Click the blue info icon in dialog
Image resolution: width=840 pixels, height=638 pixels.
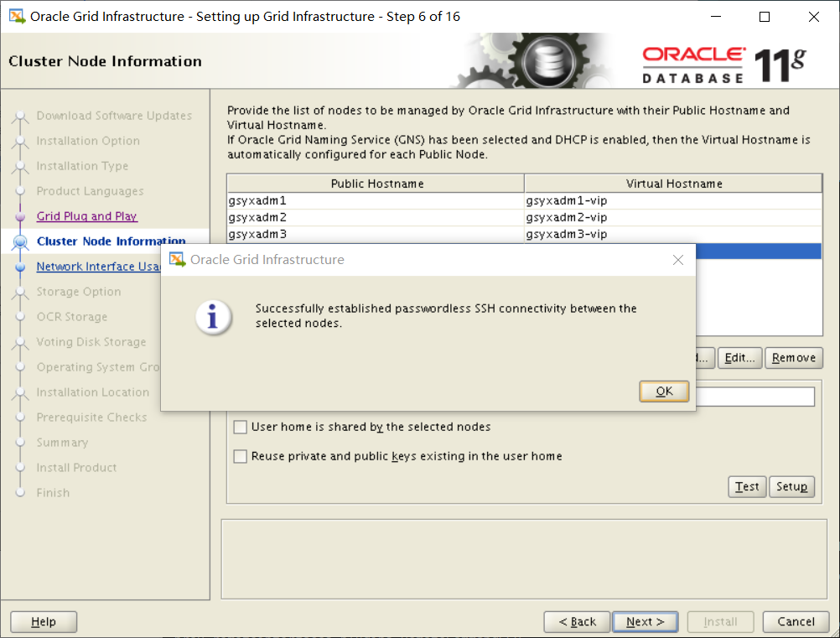coord(213,316)
